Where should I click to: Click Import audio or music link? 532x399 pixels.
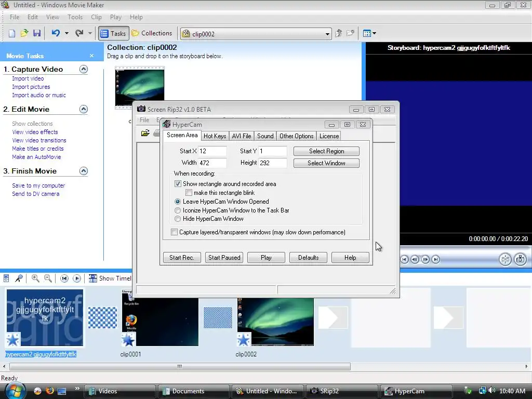pos(39,96)
